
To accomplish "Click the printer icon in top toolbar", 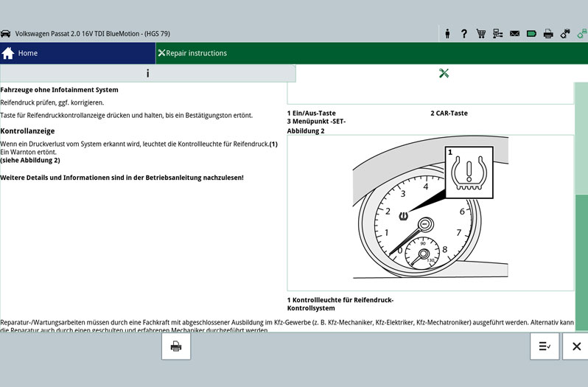I will (548, 33).
